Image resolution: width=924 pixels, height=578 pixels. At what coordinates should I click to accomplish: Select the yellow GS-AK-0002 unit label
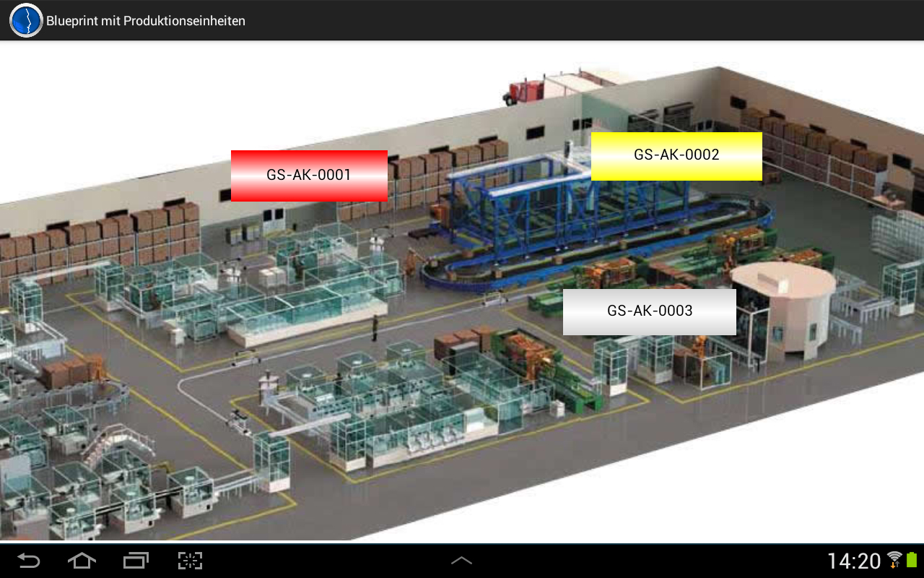pos(676,156)
